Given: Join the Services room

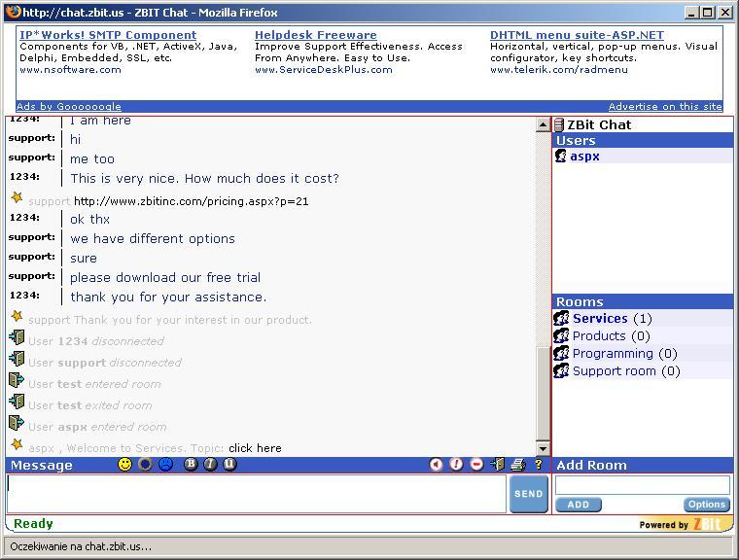Looking at the screenshot, I should (643, 318).
